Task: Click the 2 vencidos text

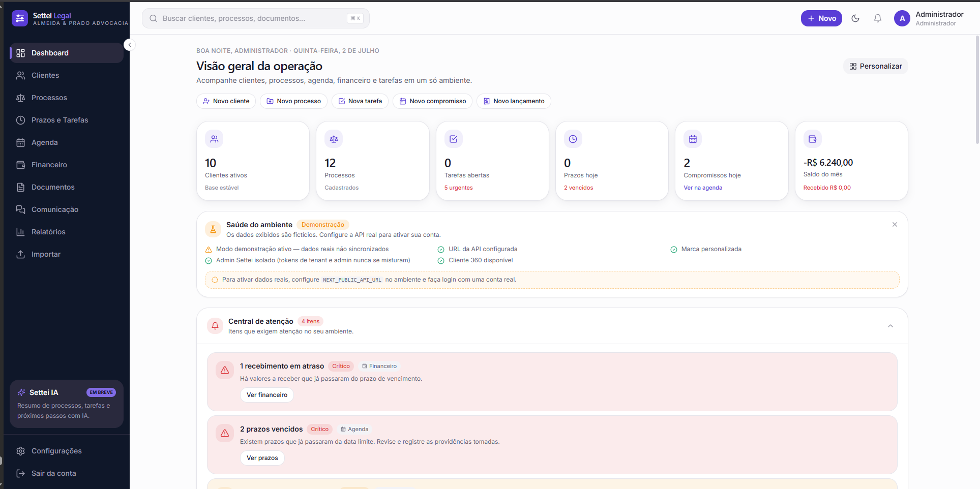Action: click(578, 188)
